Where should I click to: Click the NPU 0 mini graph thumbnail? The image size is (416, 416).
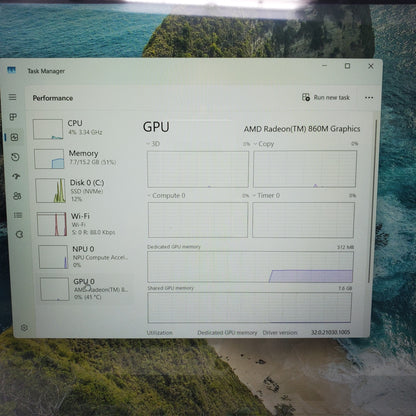click(53, 257)
